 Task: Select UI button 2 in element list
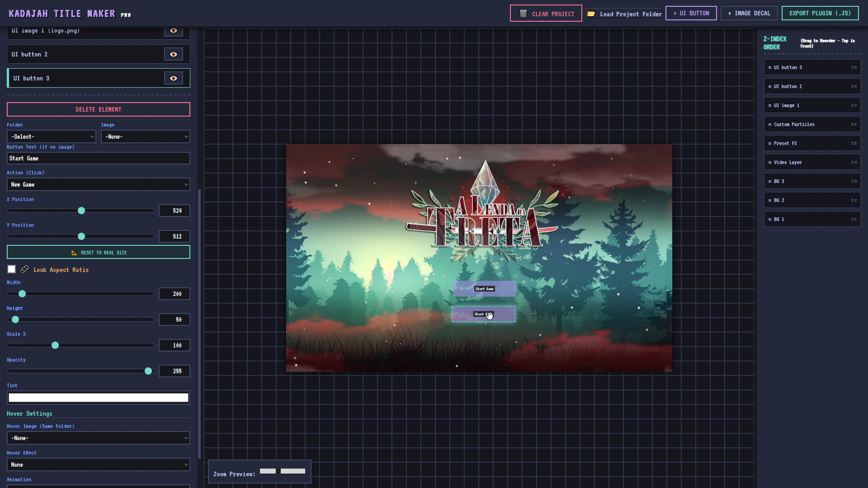(x=98, y=54)
